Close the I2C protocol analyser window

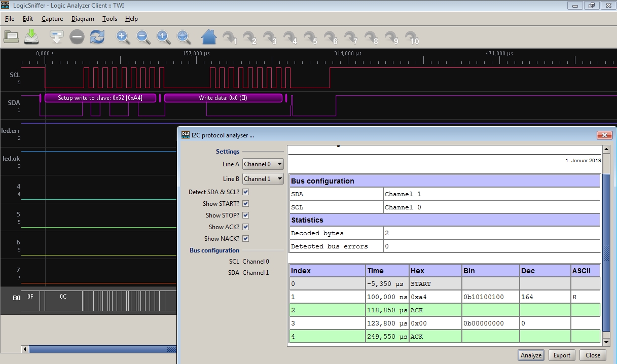point(604,135)
